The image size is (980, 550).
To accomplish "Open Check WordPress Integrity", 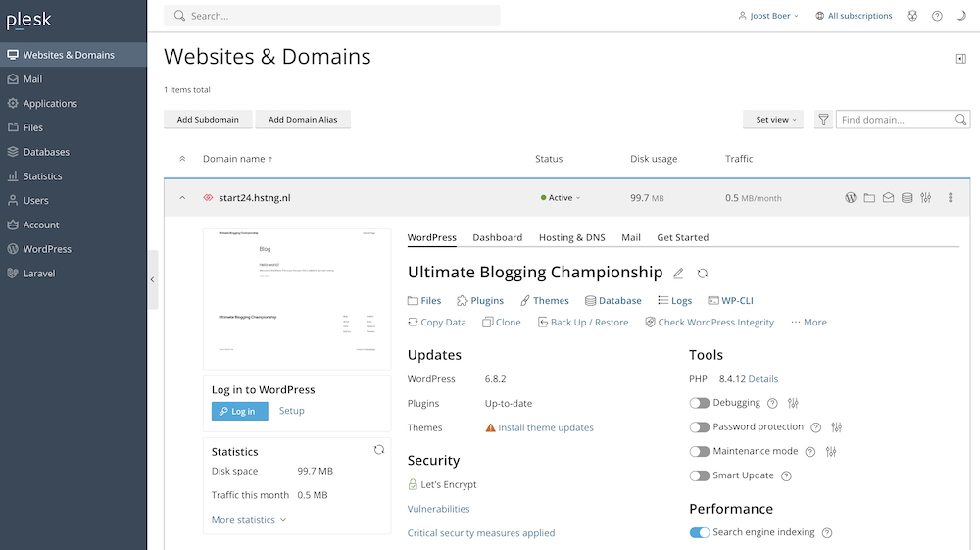I will click(x=710, y=322).
